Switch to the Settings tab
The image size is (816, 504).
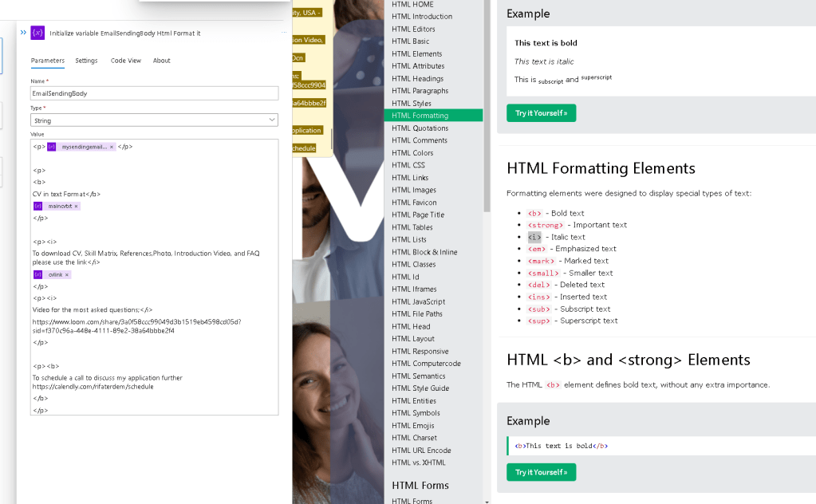(86, 61)
